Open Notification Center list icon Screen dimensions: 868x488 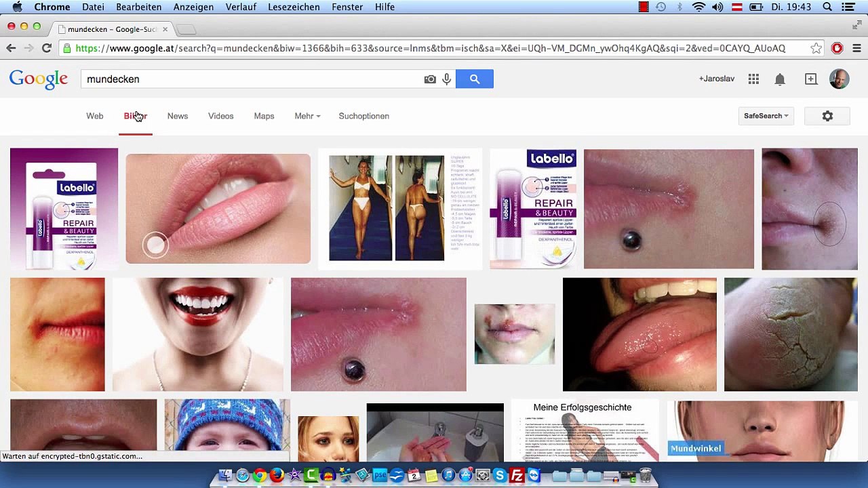(x=848, y=7)
